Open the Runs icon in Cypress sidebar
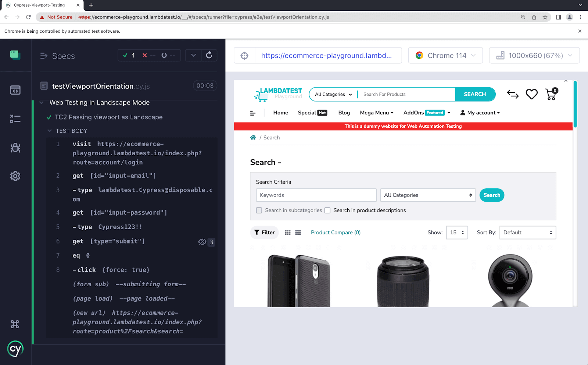This screenshot has width=588, height=365. point(15,119)
